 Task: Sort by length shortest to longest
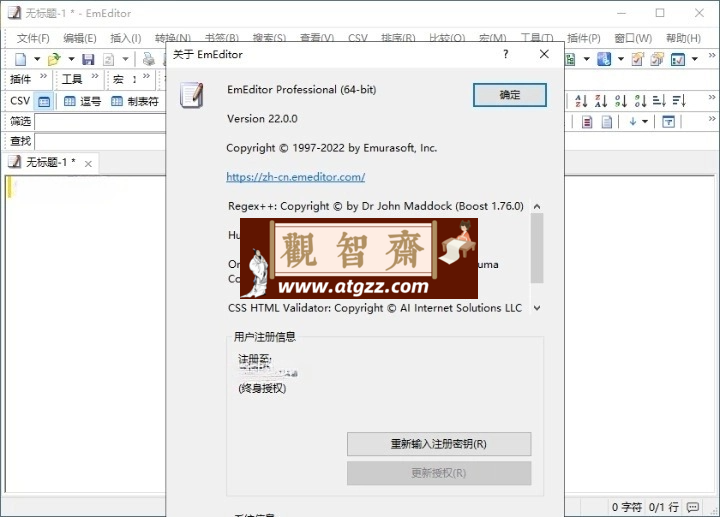tap(659, 101)
